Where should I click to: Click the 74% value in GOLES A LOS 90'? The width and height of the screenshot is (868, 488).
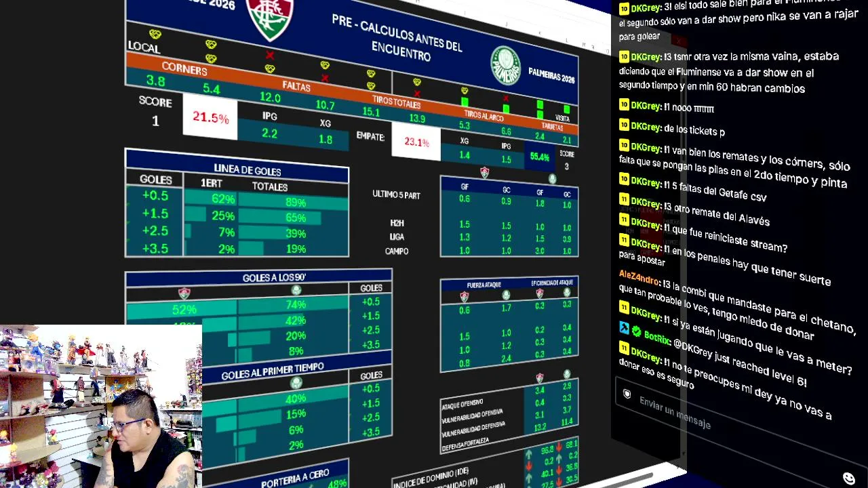pyautogui.click(x=296, y=305)
